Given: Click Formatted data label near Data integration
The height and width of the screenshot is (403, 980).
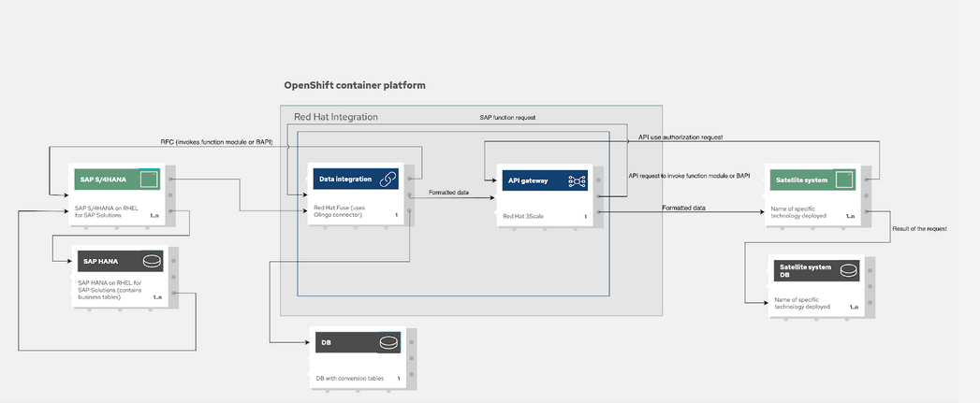Looking at the screenshot, I should pos(448,193).
